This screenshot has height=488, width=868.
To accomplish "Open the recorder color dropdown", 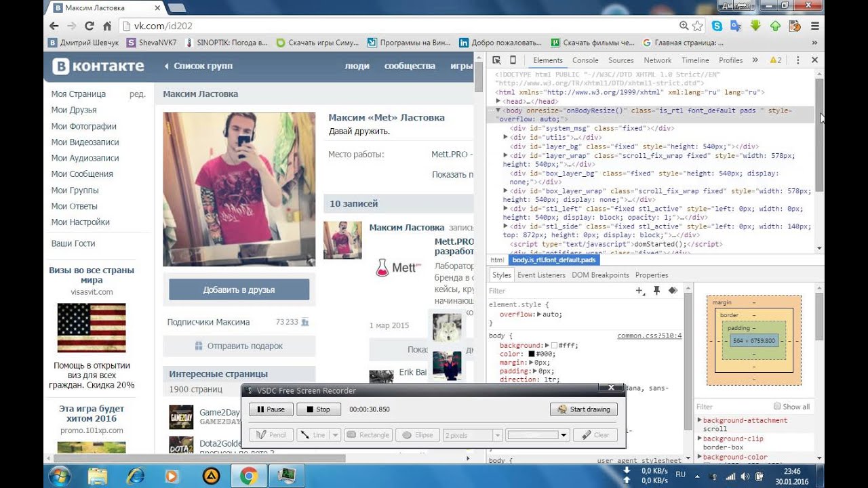I will pos(564,435).
